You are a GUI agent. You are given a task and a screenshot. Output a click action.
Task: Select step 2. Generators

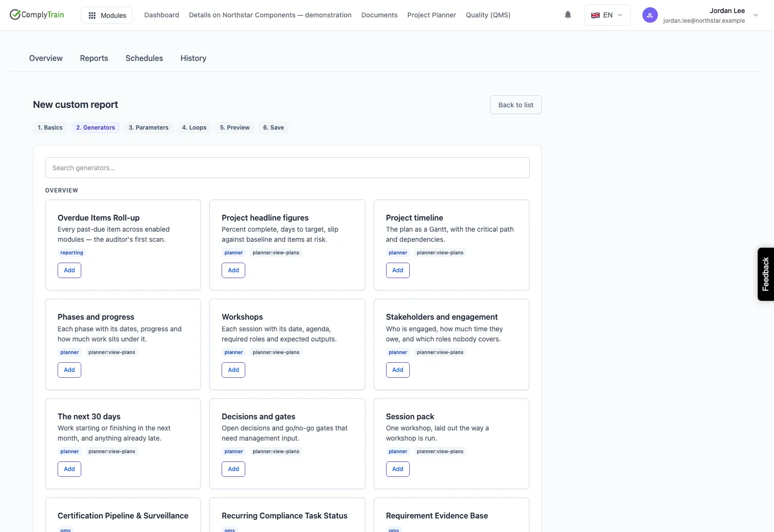pyautogui.click(x=96, y=128)
